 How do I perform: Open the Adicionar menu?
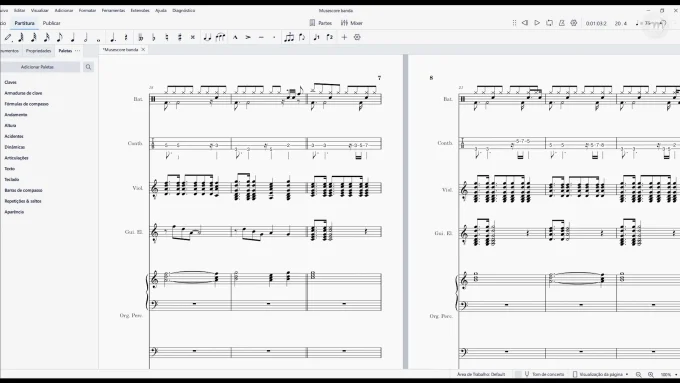pos(64,10)
